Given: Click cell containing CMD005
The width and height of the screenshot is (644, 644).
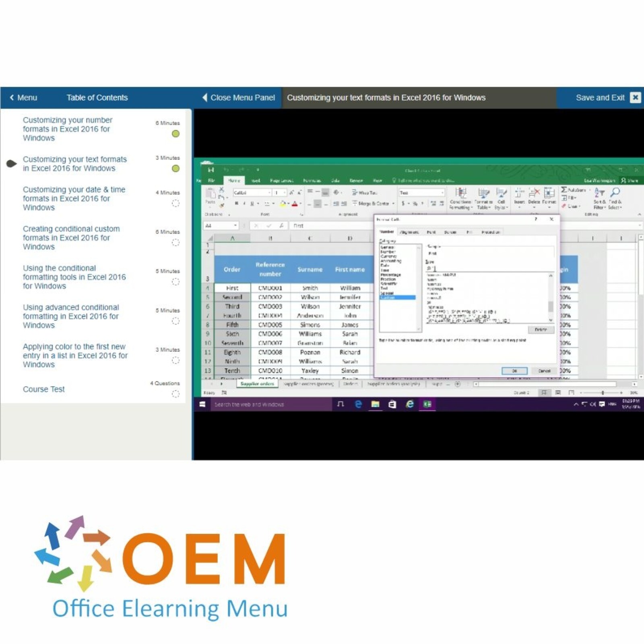Looking at the screenshot, I should coord(270,325).
